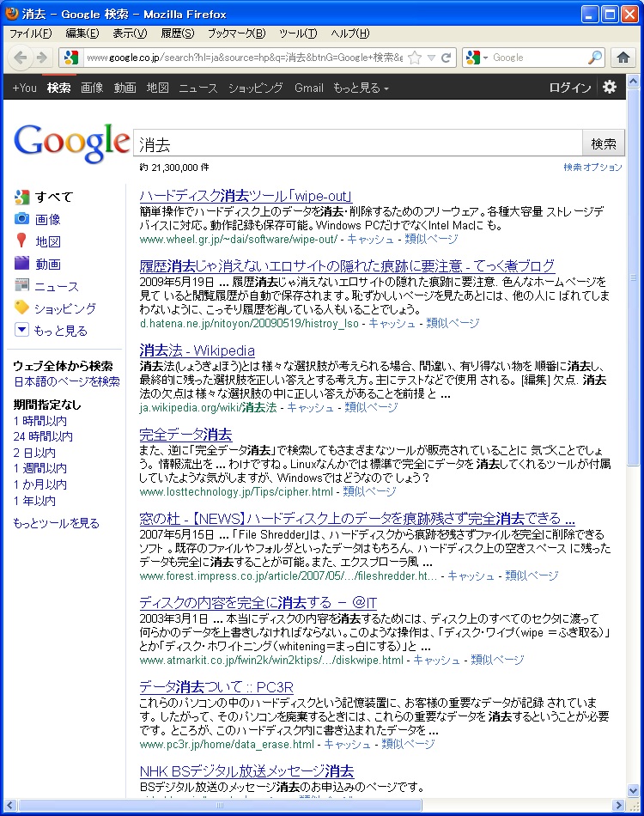The width and height of the screenshot is (644, 816).
Task: Open the search engine selector dropdown
Action: tap(477, 58)
